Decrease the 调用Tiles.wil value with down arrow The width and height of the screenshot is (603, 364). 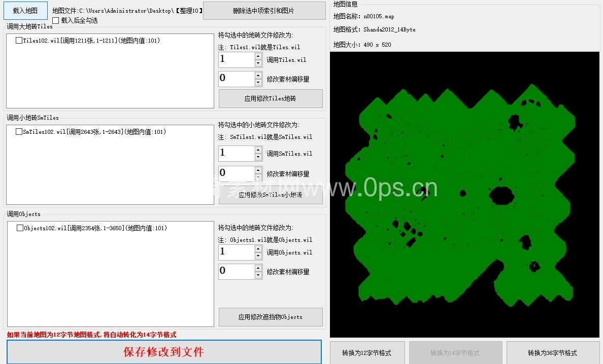[258, 63]
